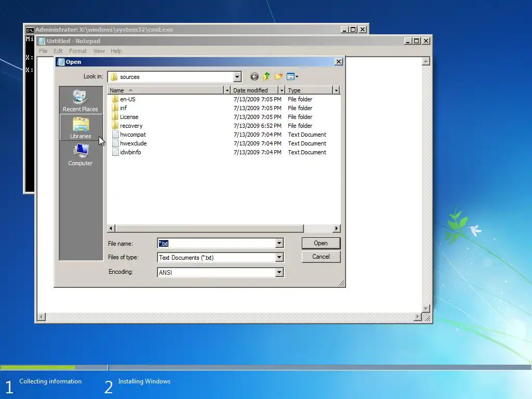
Task: Click the file list left scroll arrow
Action: [x=111, y=229]
